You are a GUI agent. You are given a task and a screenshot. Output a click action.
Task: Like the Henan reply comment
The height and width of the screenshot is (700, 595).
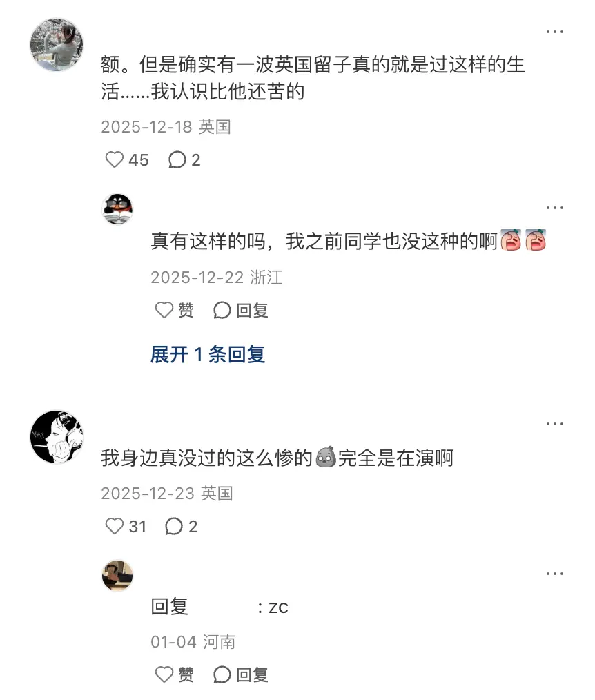point(174,674)
